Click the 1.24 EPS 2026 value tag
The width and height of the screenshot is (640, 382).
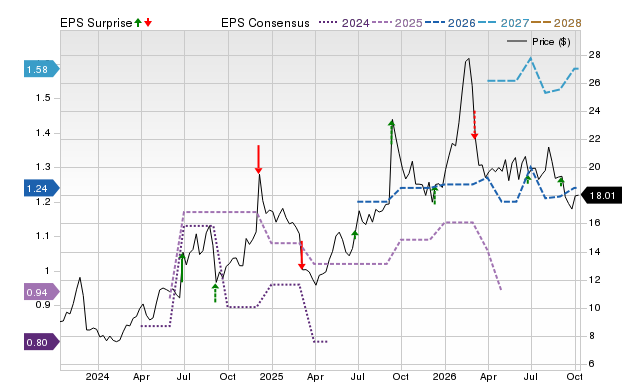(x=41, y=189)
